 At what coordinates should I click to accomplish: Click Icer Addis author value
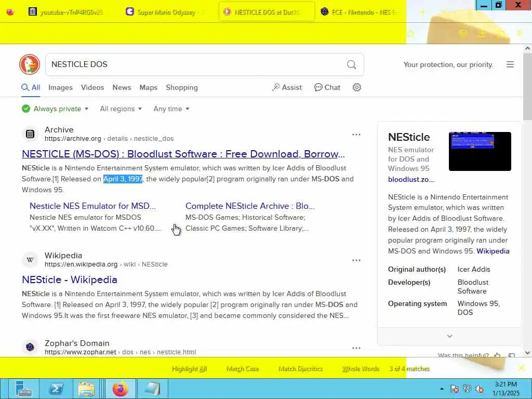tap(474, 270)
